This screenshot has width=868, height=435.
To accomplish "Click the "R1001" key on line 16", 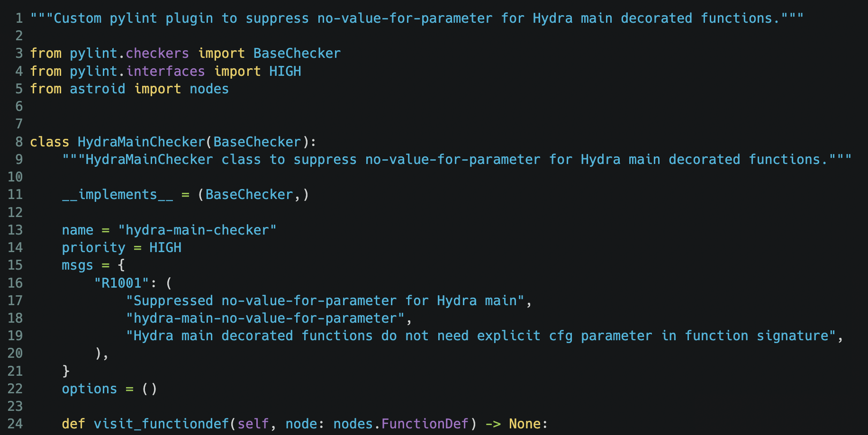I will [121, 283].
